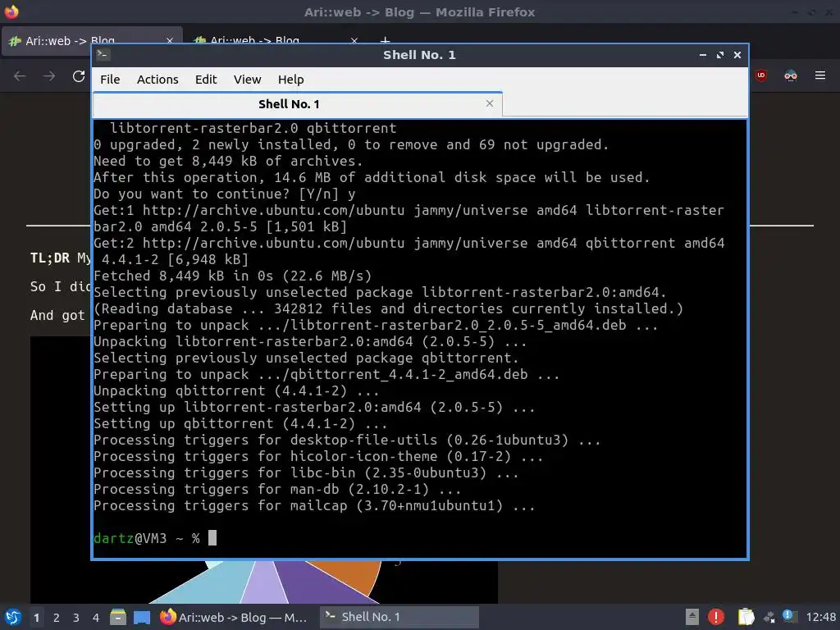This screenshot has width=840, height=630.
Task: Click the 12:48 clock
Action: [x=820, y=617]
